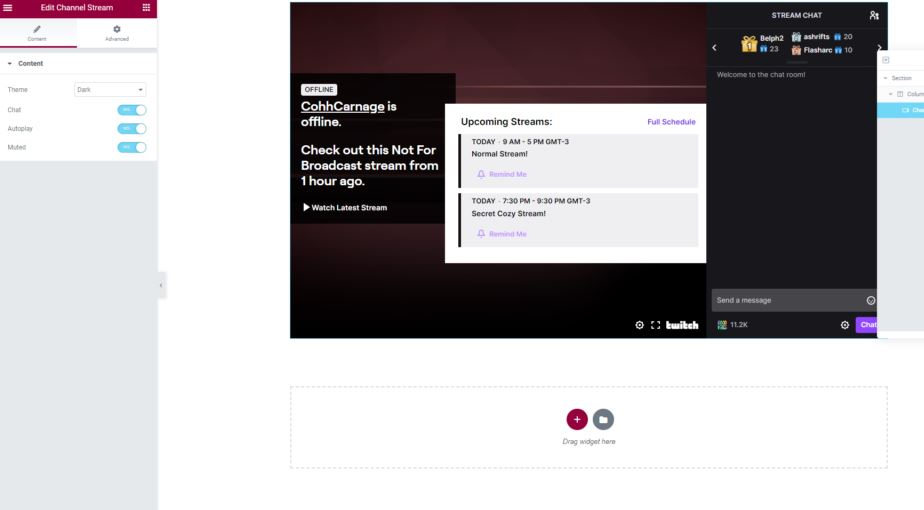Click the 11.2K channel points icon
This screenshot has width=924, height=510.
722,325
